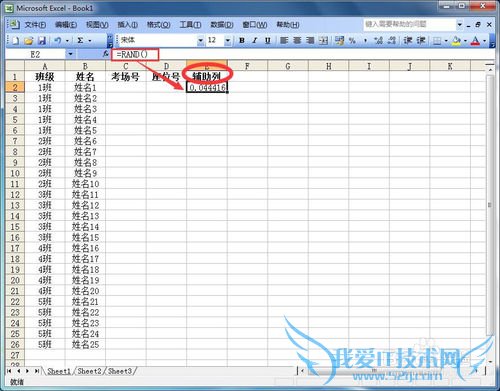Viewport: 500px width, 391px height.
Task: Open the 视图(V) menu
Action: tap(97, 25)
